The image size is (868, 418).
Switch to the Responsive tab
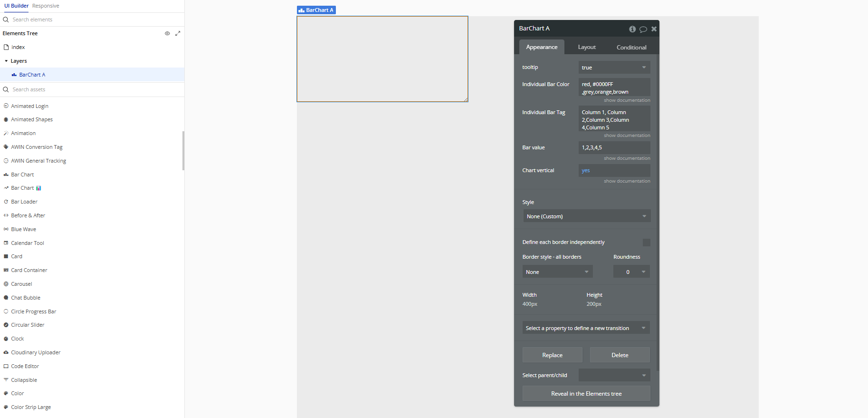pos(46,6)
